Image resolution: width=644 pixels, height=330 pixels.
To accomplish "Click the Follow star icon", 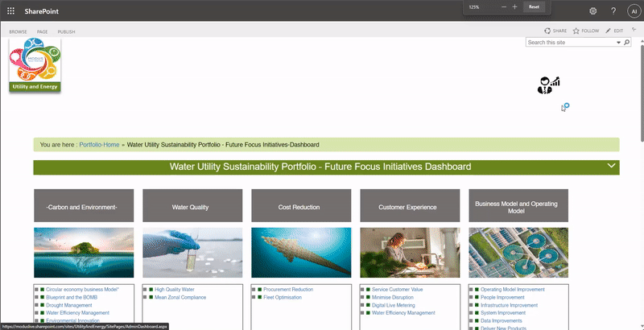I will 576,31.
